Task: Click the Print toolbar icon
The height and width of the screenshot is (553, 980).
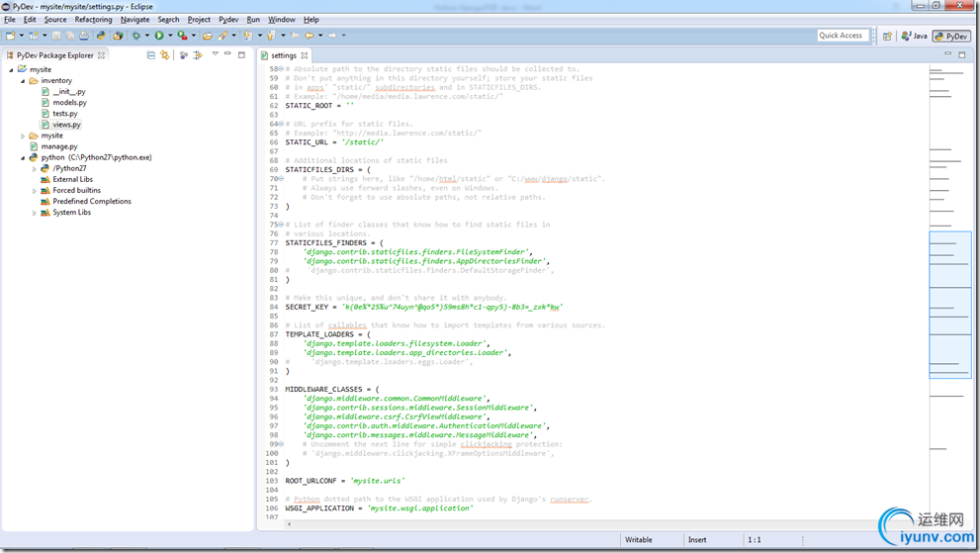Action: [84, 36]
